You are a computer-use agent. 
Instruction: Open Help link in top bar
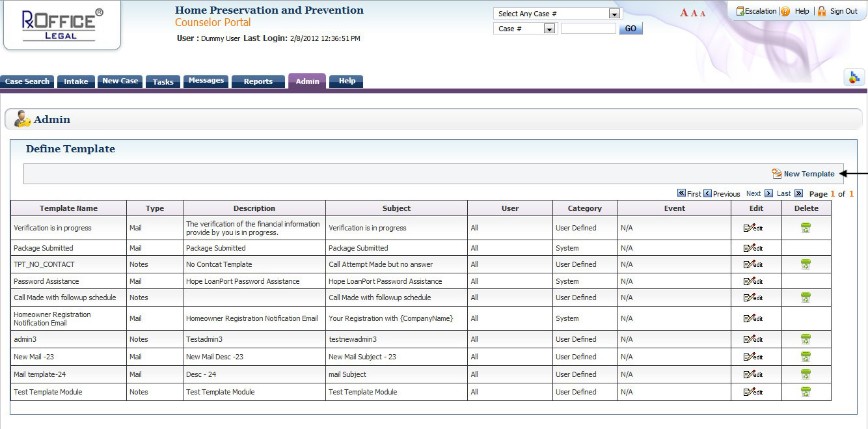[x=795, y=11]
